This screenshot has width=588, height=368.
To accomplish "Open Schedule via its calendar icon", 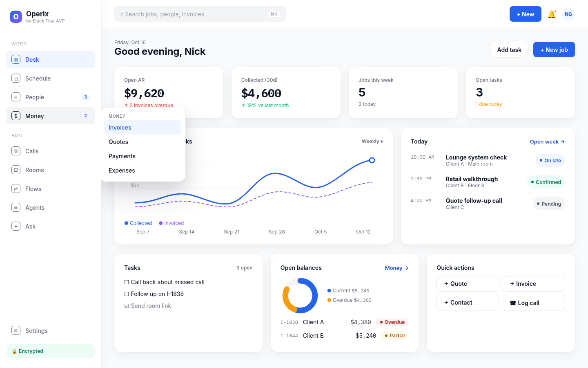I will click(16, 79).
